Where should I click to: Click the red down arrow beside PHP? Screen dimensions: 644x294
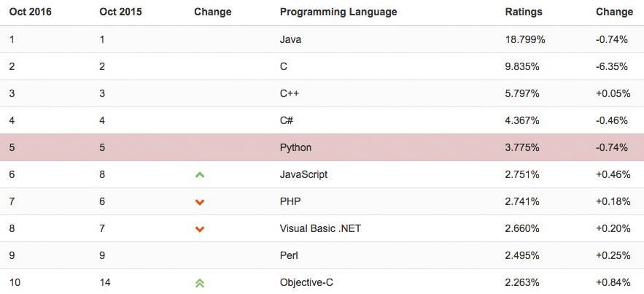tap(200, 202)
